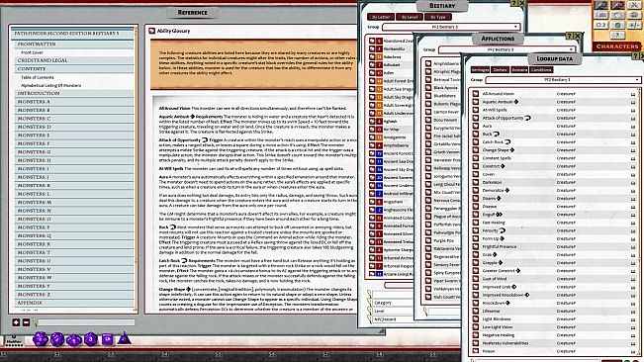644x362 pixels.
Task: Open the Afflictions Group dropdown
Action: (x=506, y=49)
